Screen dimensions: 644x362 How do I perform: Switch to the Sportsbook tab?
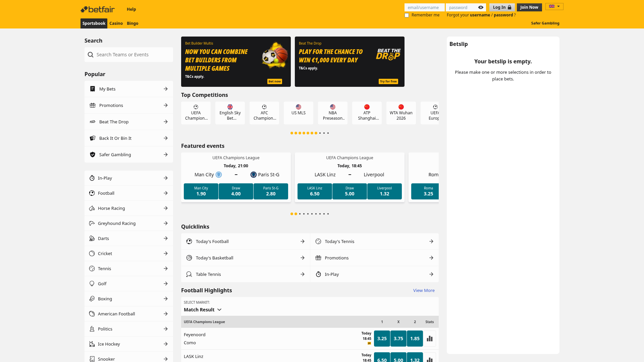click(x=94, y=23)
